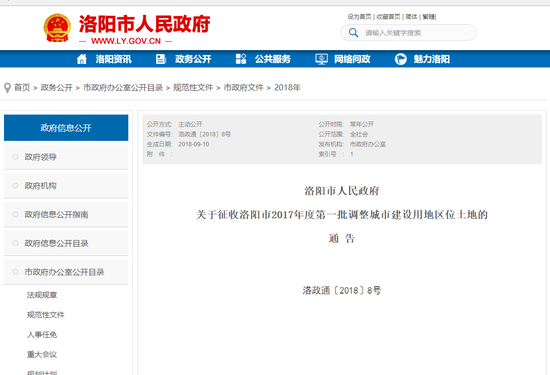Image resolution: width=550 pixels, height=375 pixels.
Task: Click the house icon beside 洛阳资讯
Action: pyautogui.click(x=82, y=59)
